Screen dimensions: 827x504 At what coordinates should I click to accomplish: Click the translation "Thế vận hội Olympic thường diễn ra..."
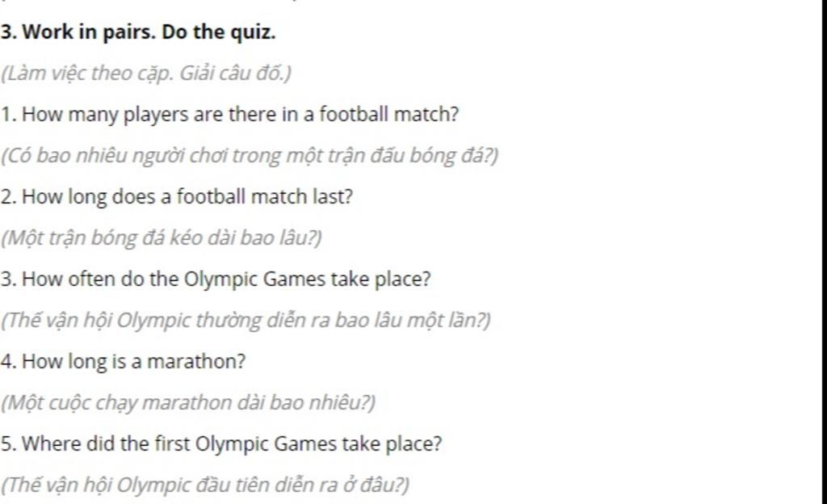[x=246, y=320]
